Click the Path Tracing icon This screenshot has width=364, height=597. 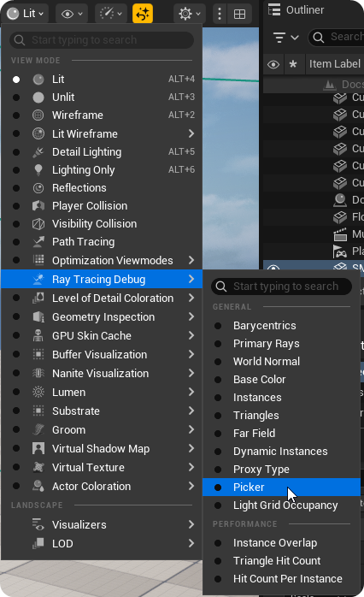coord(38,242)
